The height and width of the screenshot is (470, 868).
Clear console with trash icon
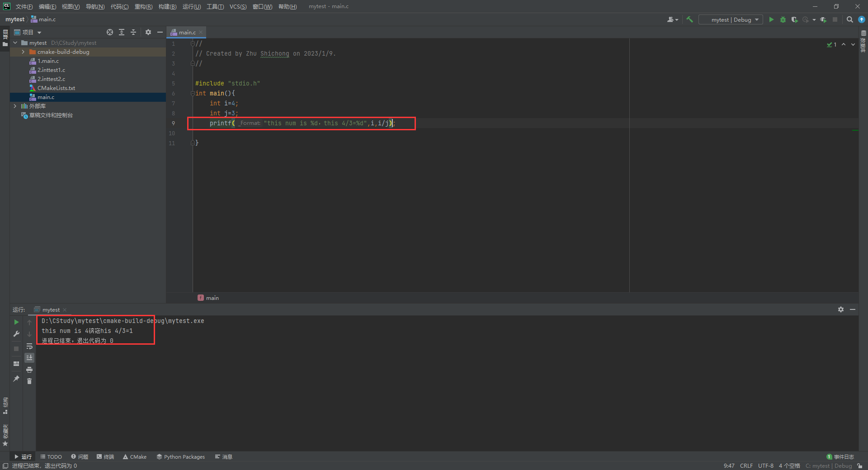29,381
